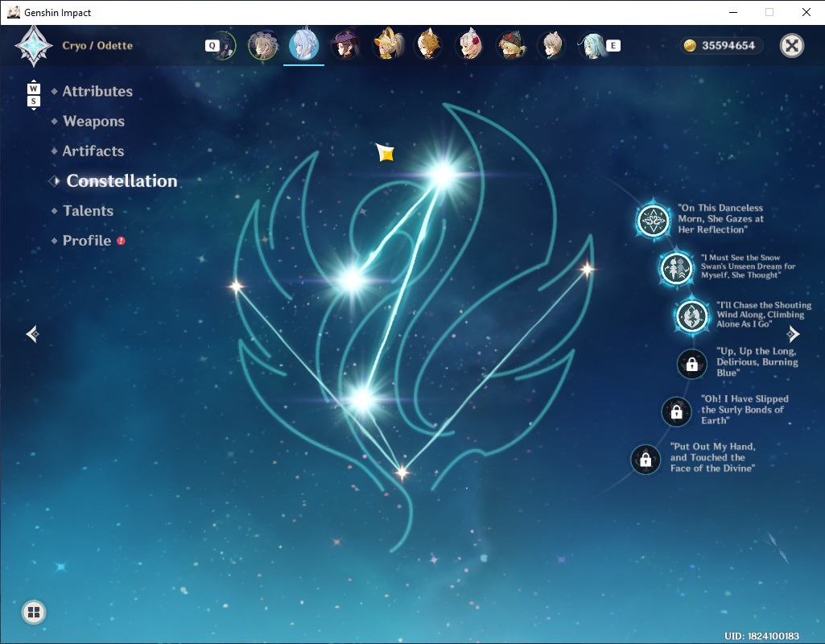Click the Mora coin balance 35594654

point(721,46)
